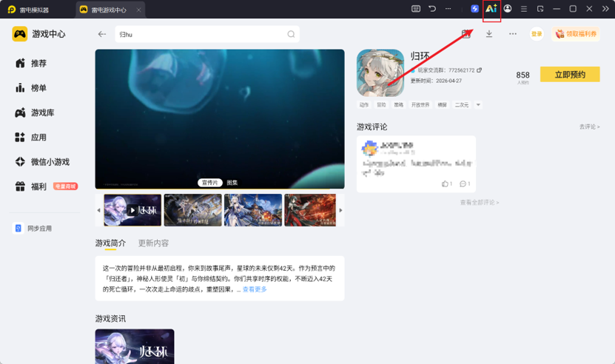The image size is (615, 364).
Task: Switch to the 雷电模拟器 tab
Action: pyautogui.click(x=29, y=10)
